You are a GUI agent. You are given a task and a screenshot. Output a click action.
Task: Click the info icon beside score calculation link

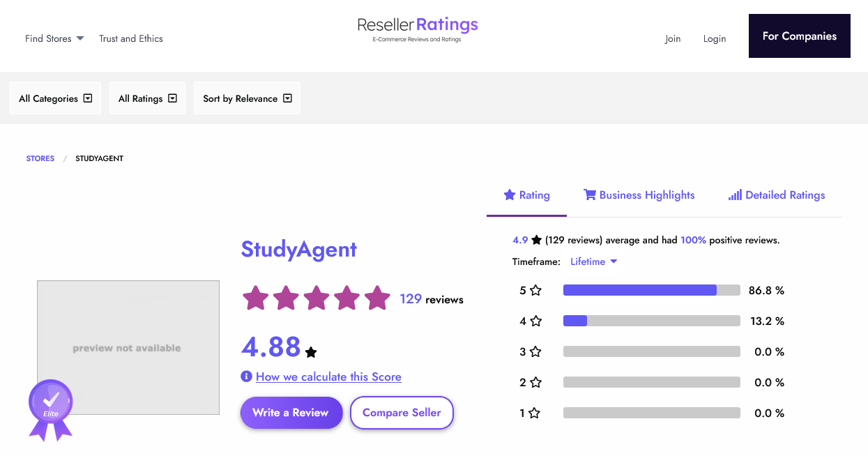coord(246,376)
